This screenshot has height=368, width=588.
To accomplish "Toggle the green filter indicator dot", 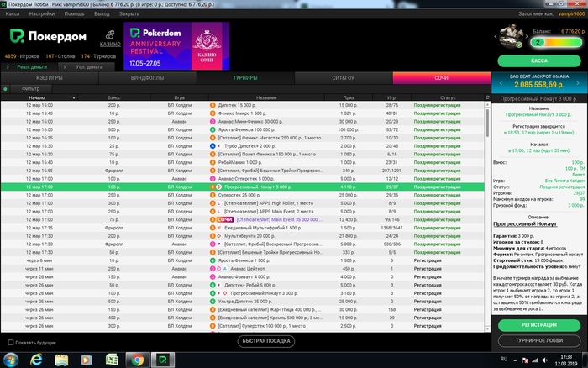I will 5,89.
